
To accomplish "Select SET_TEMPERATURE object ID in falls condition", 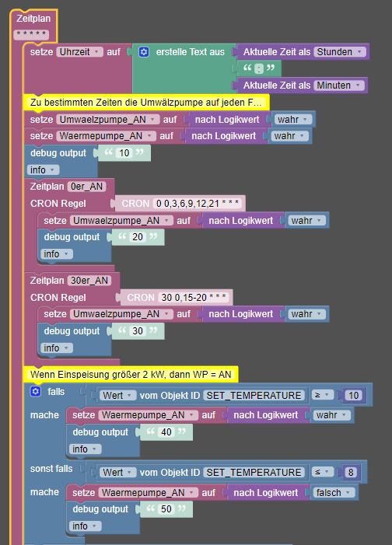I will [254, 396].
